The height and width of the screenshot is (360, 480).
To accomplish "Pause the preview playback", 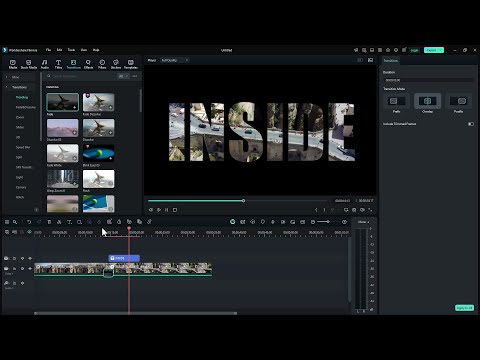I will 167,210.
